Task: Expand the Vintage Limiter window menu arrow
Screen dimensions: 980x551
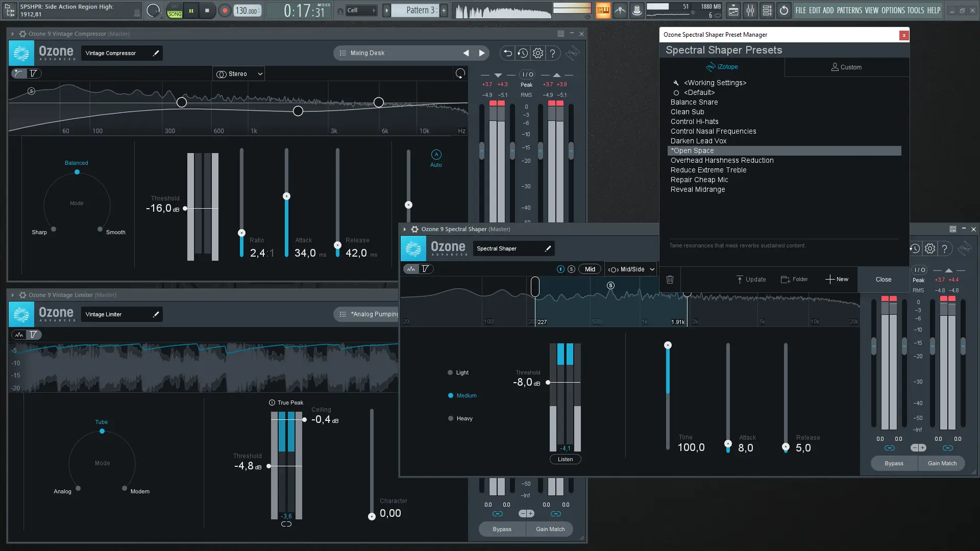Action: 12,295
